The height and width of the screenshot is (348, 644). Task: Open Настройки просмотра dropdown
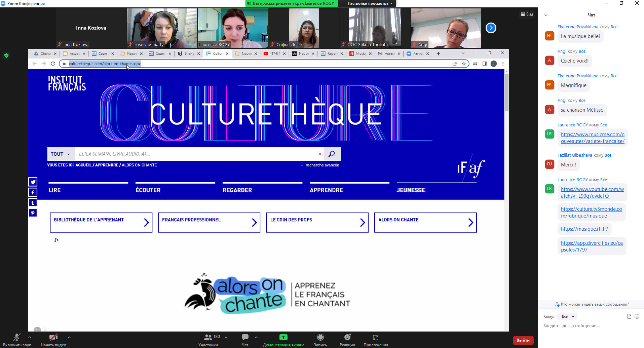(x=370, y=3)
